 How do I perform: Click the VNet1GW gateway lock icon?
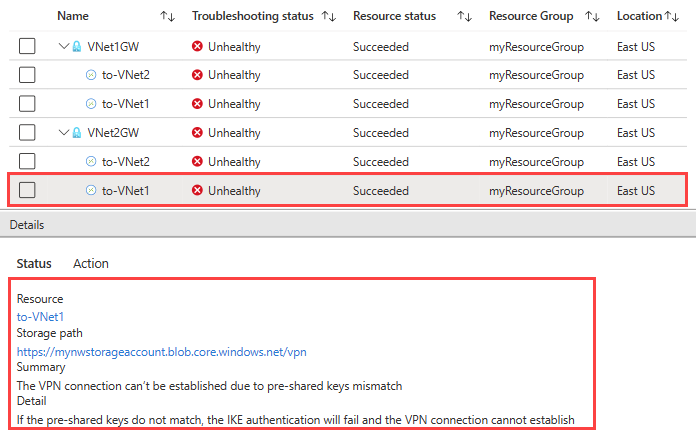point(77,46)
